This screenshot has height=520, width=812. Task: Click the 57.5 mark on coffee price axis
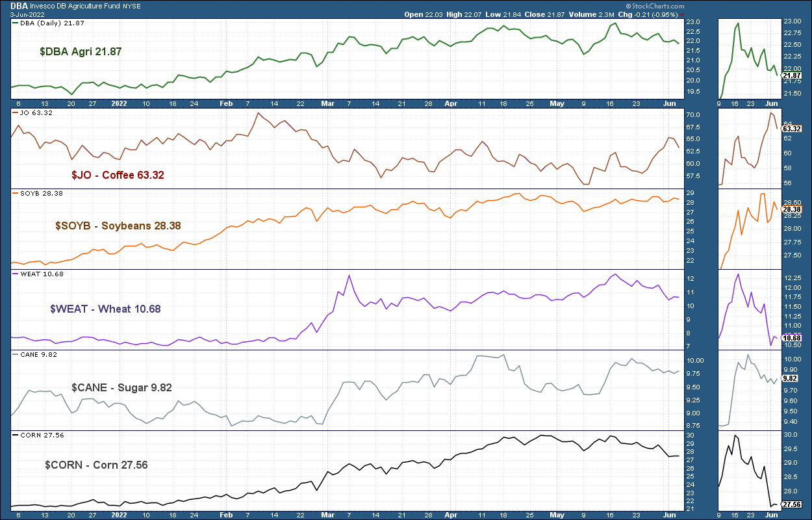(692, 175)
